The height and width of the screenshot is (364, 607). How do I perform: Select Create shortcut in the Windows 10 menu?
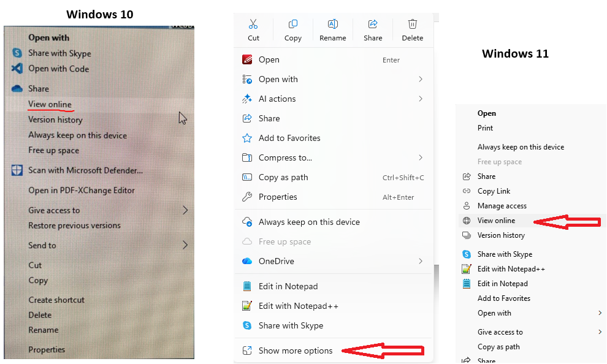(x=56, y=300)
